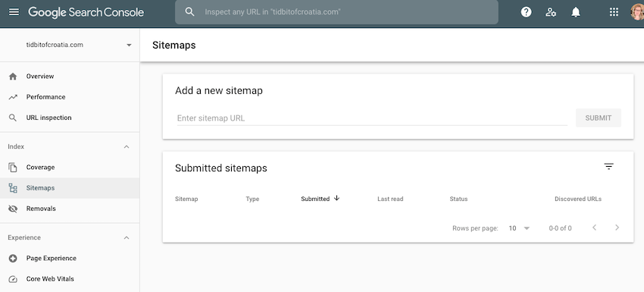Open the account profile avatar
The image size is (644, 292).
pos(638,12)
